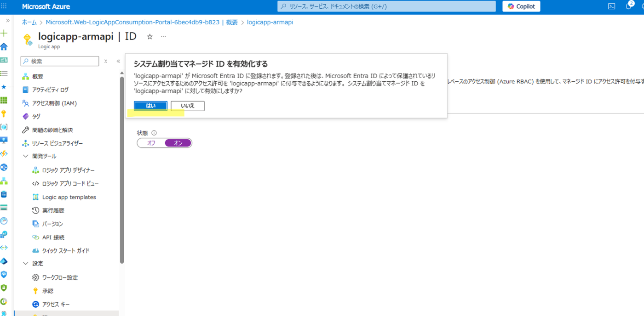Mark logicapp-armapi as favorite with the star
The width and height of the screenshot is (644, 316).
(149, 36)
